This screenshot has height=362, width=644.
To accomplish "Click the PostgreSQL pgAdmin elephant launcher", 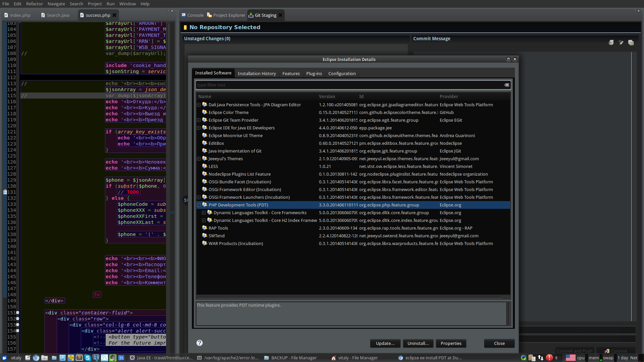I will pos(96,358).
